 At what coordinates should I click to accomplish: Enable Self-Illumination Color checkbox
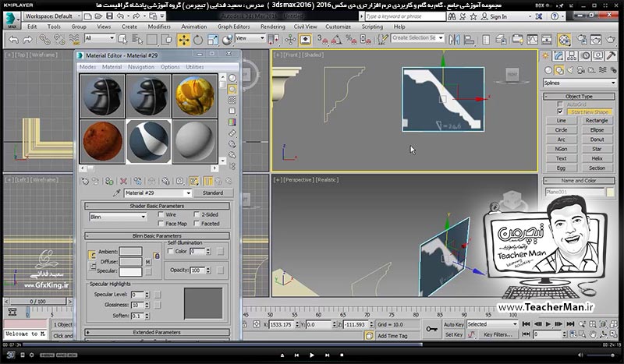(x=170, y=252)
